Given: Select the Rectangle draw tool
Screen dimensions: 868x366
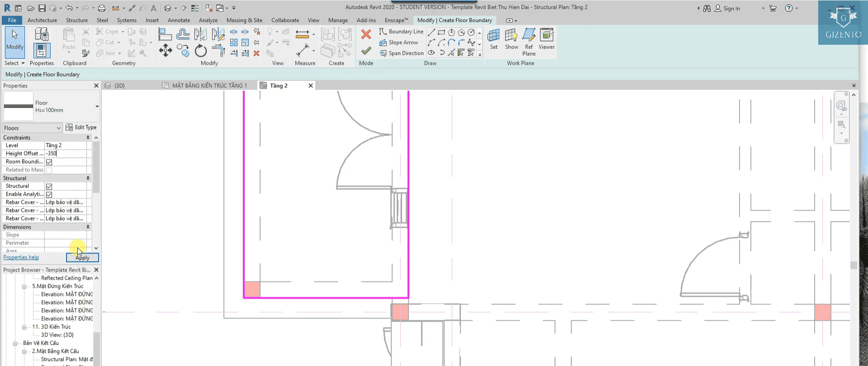Looking at the screenshot, I should pyautogui.click(x=441, y=32).
